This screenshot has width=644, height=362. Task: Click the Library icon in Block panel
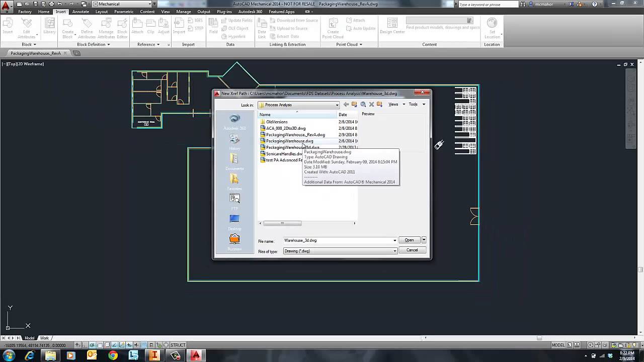click(49, 27)
